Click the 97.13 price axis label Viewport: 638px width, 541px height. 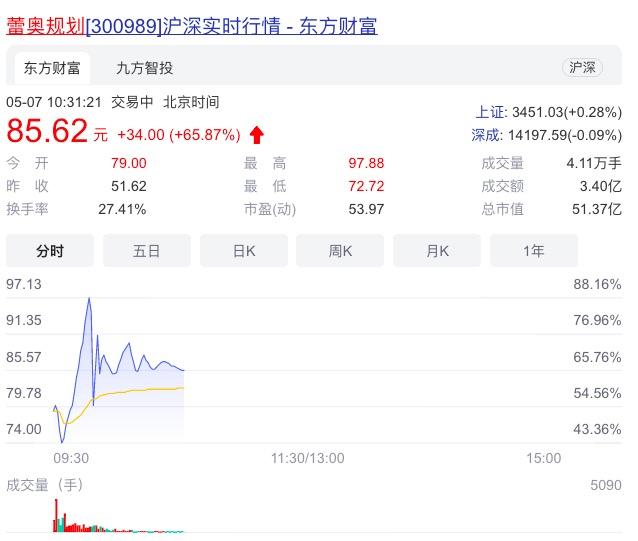[24, 284]
